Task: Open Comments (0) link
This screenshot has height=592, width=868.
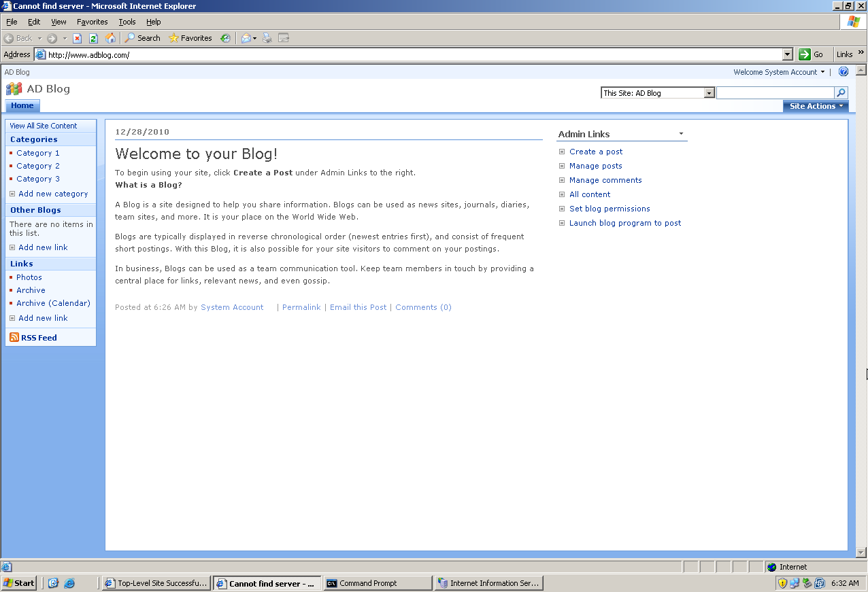Action: click(423, 307)
